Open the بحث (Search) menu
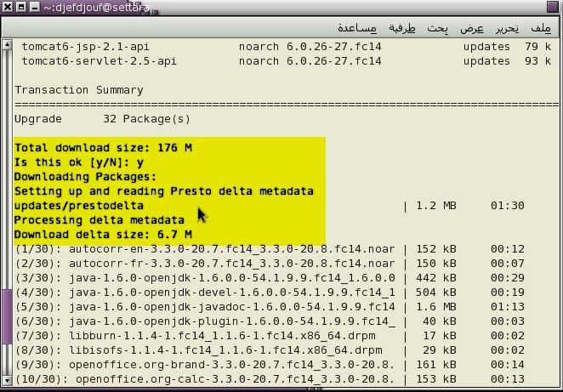 (438, 28)
